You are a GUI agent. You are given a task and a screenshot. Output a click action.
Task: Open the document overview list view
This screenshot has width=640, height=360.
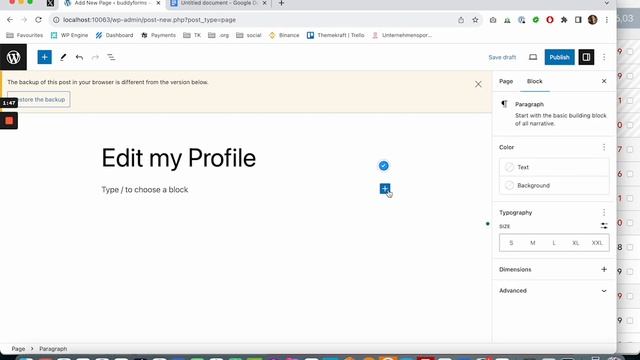coord(111,57)
